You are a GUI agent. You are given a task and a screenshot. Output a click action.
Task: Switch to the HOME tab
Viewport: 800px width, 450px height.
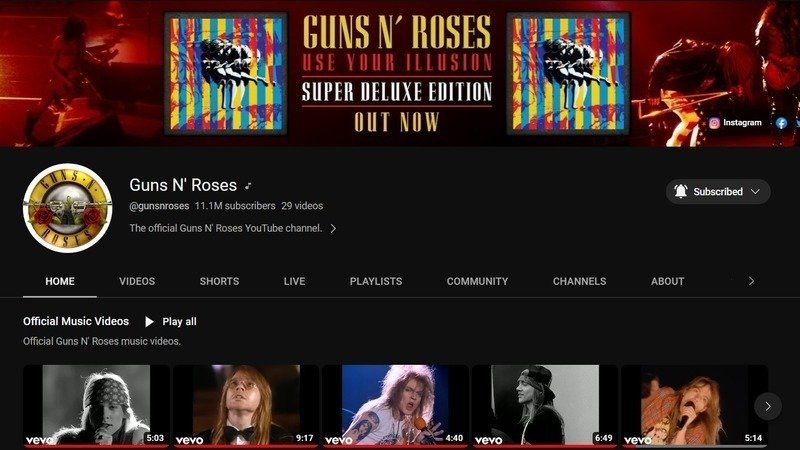click(60, 281)
